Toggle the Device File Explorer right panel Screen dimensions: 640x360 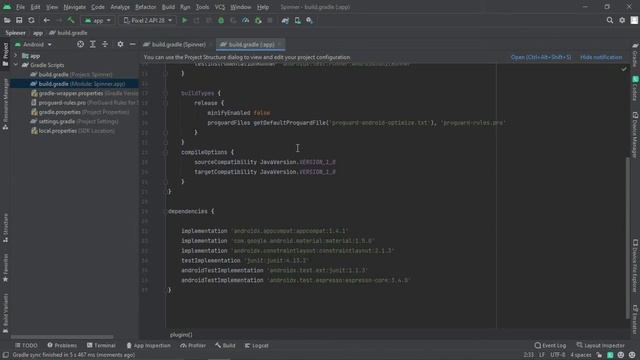tap(635, 265)
